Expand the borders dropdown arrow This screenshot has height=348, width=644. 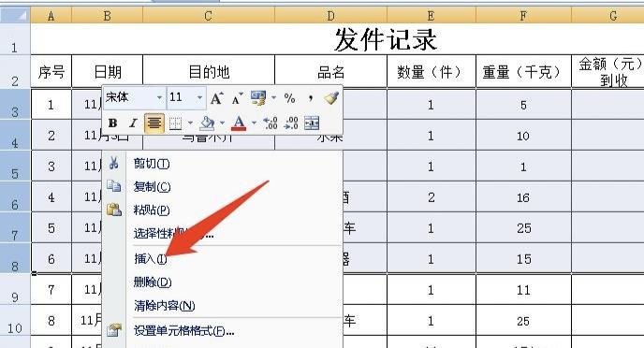(x=190, y=123)
